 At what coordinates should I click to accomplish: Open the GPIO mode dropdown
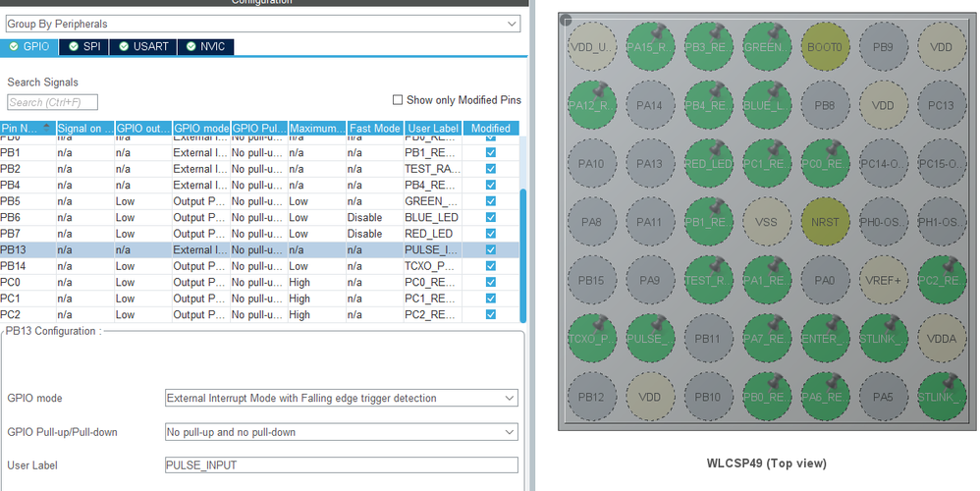342,398
